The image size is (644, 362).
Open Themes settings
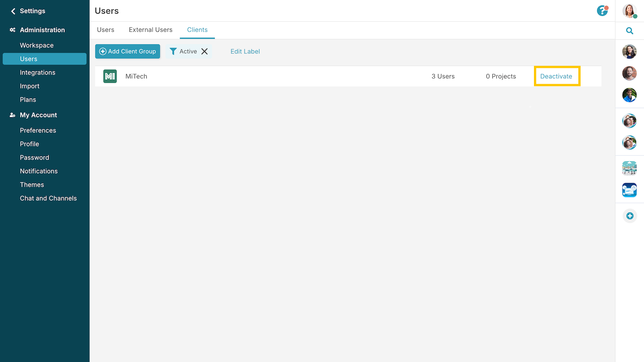pos(32,185)
